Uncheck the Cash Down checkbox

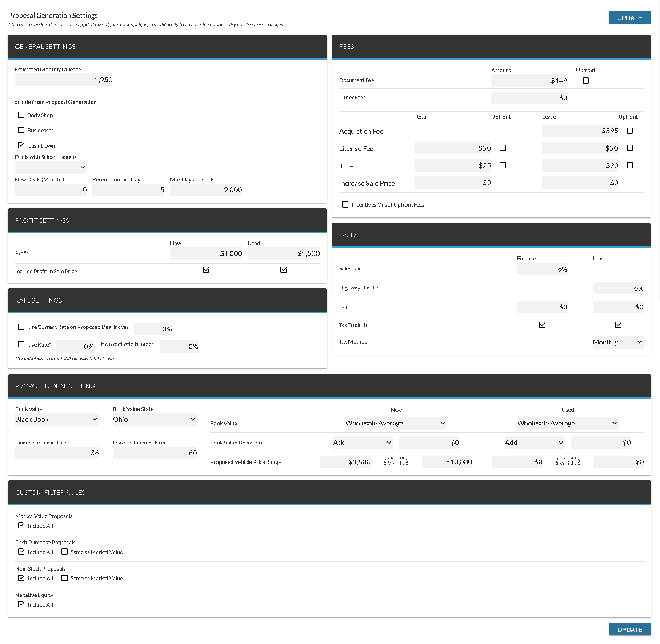[x=21, y=145]
